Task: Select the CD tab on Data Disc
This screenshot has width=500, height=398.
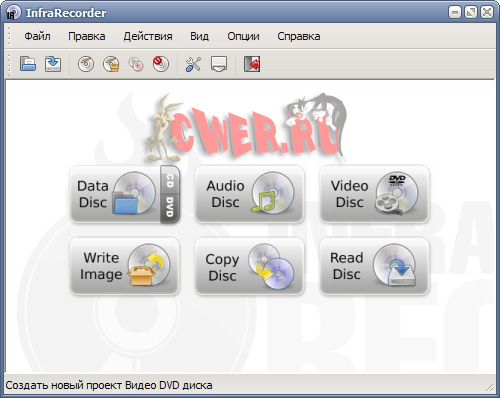Action: click(x=170, y=180)
